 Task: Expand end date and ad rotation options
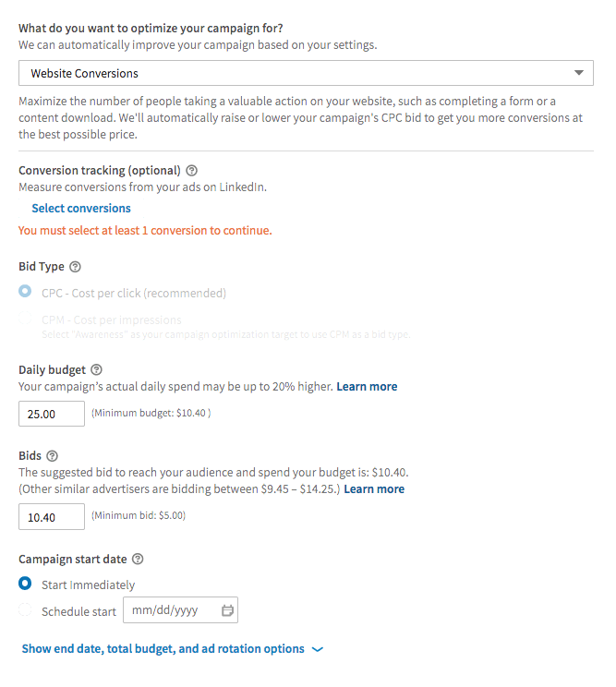point(163,649)
